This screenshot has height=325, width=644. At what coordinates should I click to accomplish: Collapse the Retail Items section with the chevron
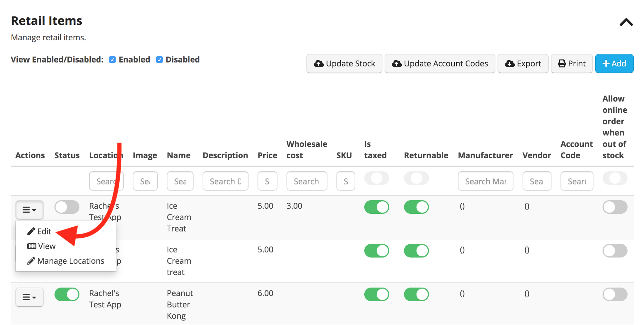[626, 22]
